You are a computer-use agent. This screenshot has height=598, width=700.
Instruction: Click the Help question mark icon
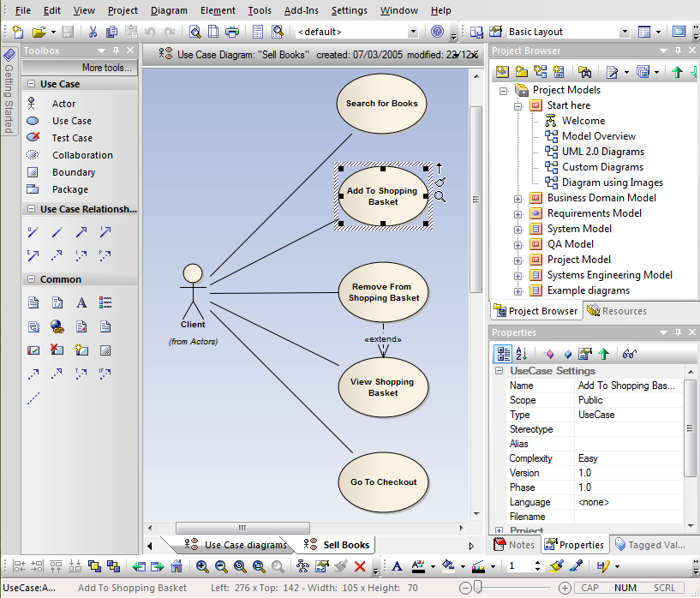(x=438, y=31)
